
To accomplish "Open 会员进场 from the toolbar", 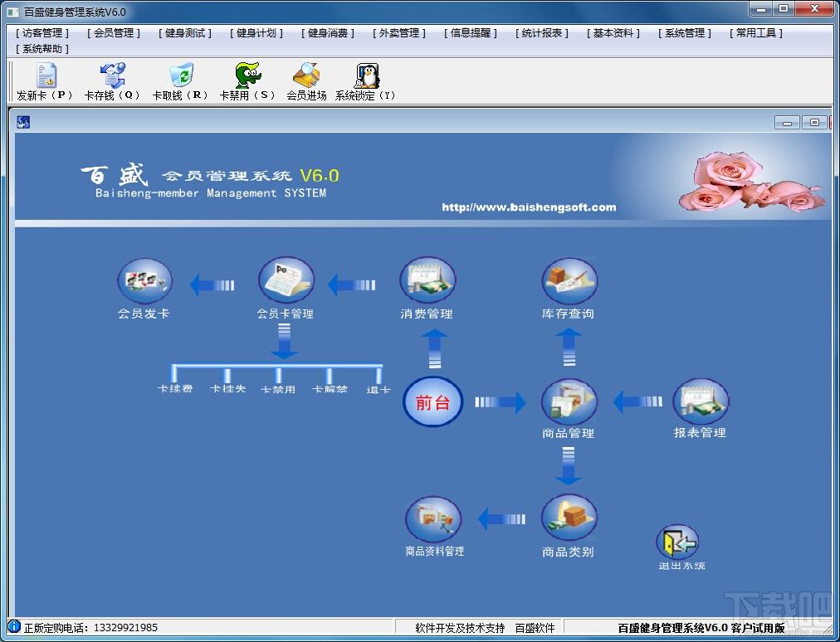I will (306, 76).
